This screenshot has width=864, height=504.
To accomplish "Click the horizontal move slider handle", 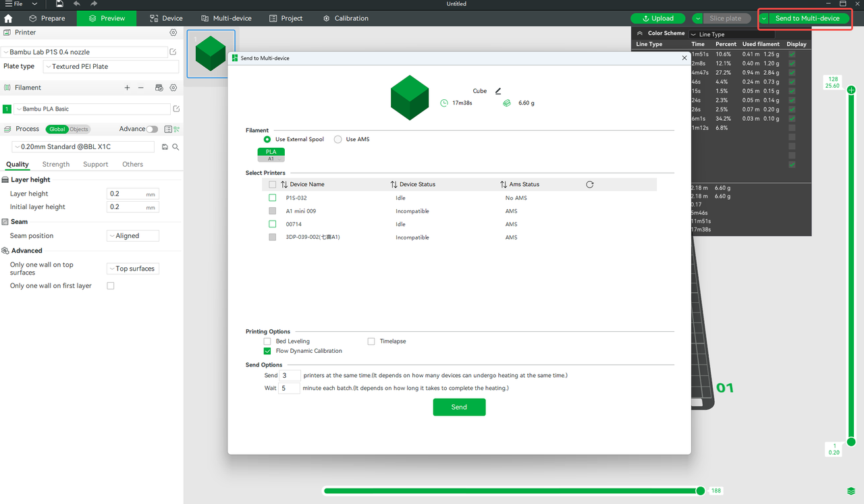I will coord(701,491).
